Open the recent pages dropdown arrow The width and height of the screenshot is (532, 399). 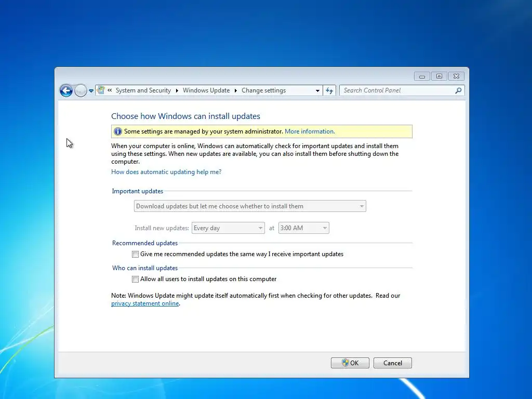click(91, 91)
